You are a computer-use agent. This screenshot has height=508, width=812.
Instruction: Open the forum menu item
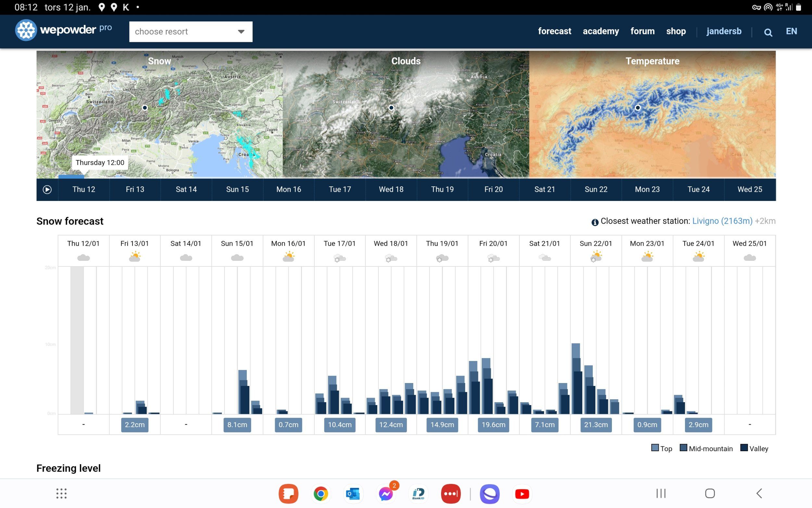coord(642,31)
